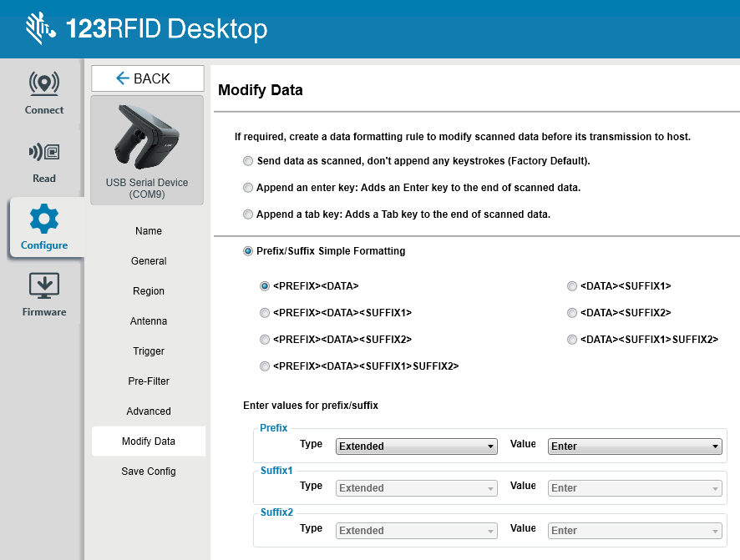
Task: Open the Save Config page
Action: (148, 471)
